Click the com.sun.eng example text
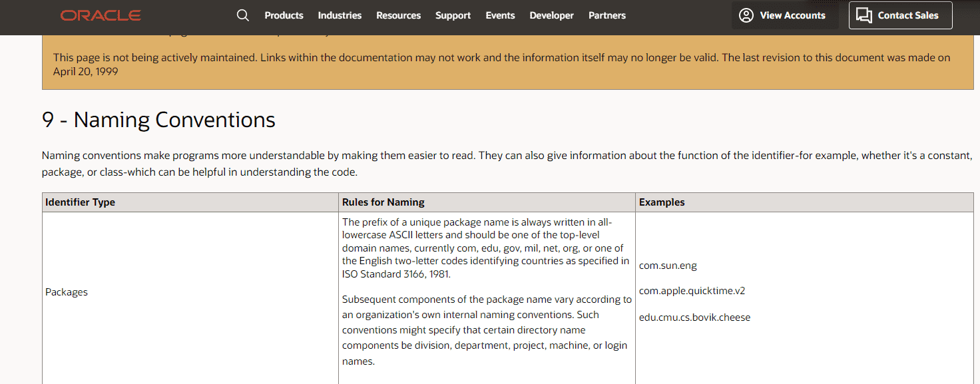 [x=668, y=266]
